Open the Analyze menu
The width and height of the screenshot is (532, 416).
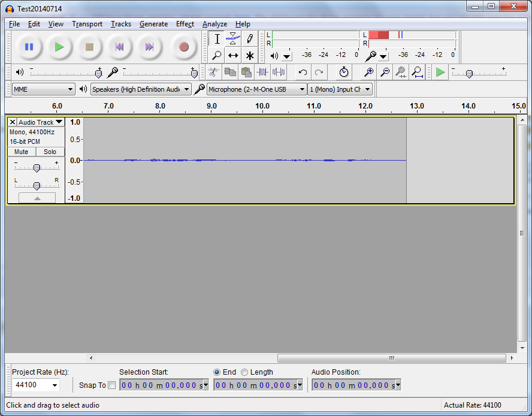click(214, 24)
